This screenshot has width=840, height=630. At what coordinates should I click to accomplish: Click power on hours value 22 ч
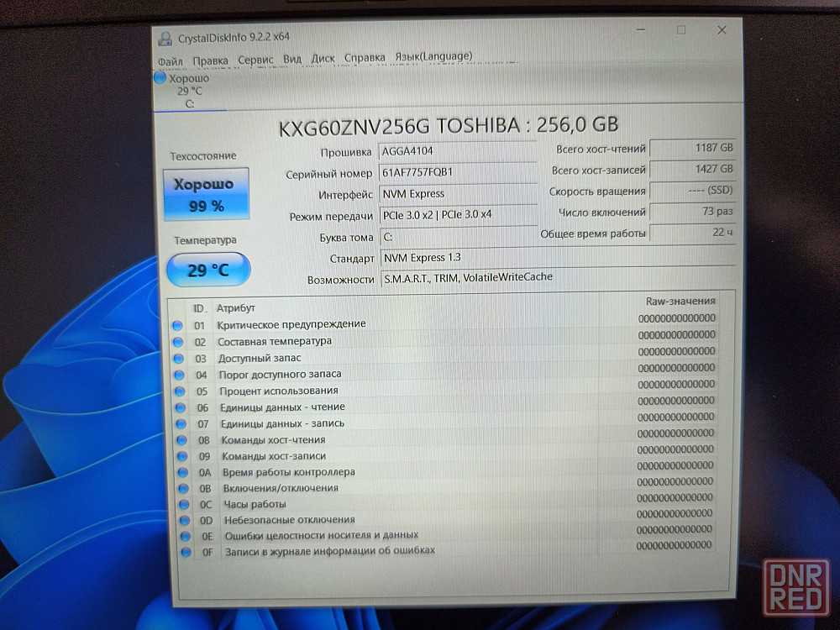click(692, 233)
